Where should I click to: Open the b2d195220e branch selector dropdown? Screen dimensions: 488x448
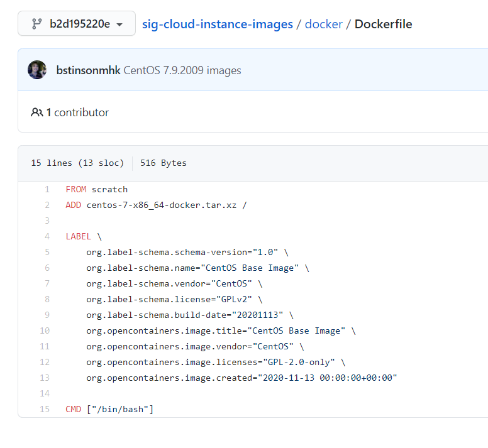point(77,24)
